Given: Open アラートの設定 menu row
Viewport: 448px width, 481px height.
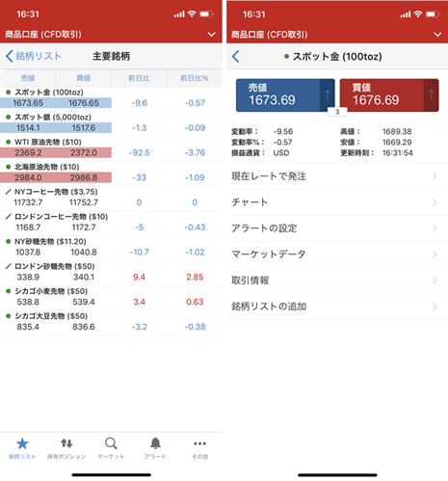Looking at the screenshot, I should coord(337,228).
